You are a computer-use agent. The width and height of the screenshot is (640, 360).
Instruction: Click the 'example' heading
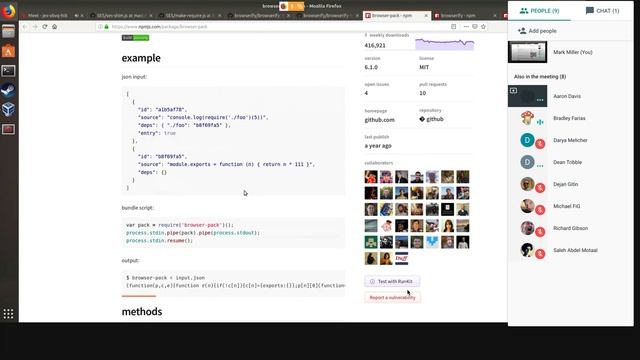141,58
